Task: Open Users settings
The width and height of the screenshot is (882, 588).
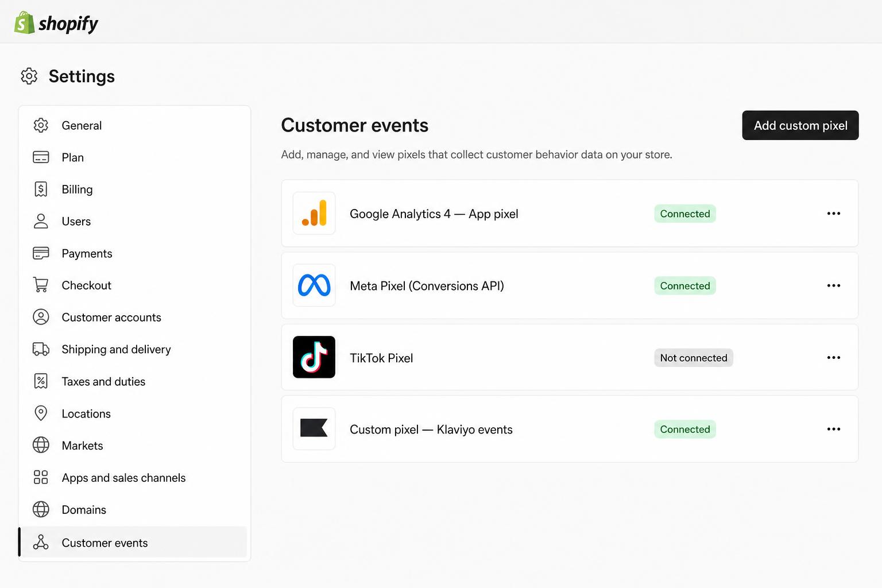Action: point(134,221)
